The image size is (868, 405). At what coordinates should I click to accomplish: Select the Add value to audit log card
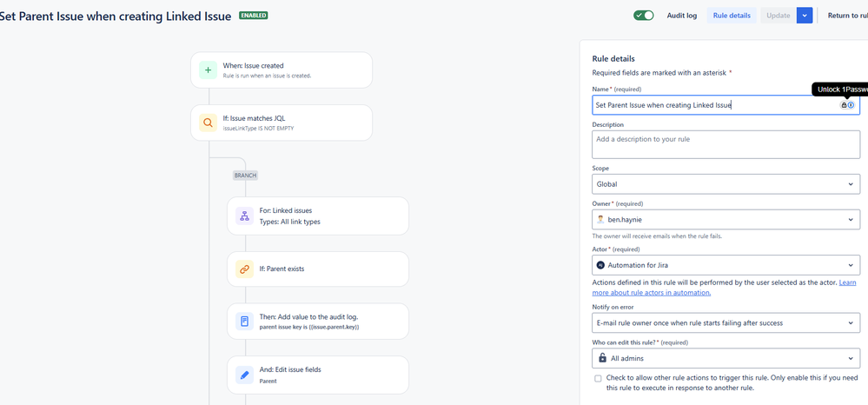coord(318,322)
